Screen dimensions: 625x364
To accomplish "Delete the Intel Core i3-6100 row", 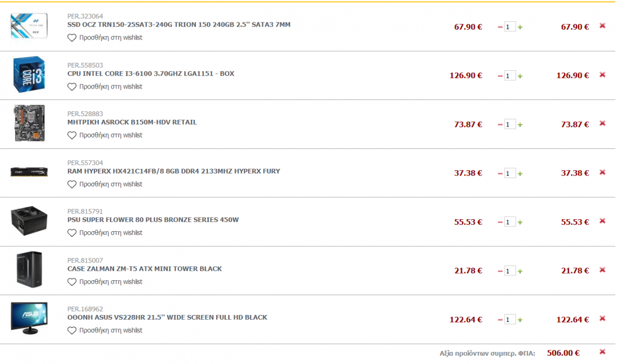I will coord(603,74).
